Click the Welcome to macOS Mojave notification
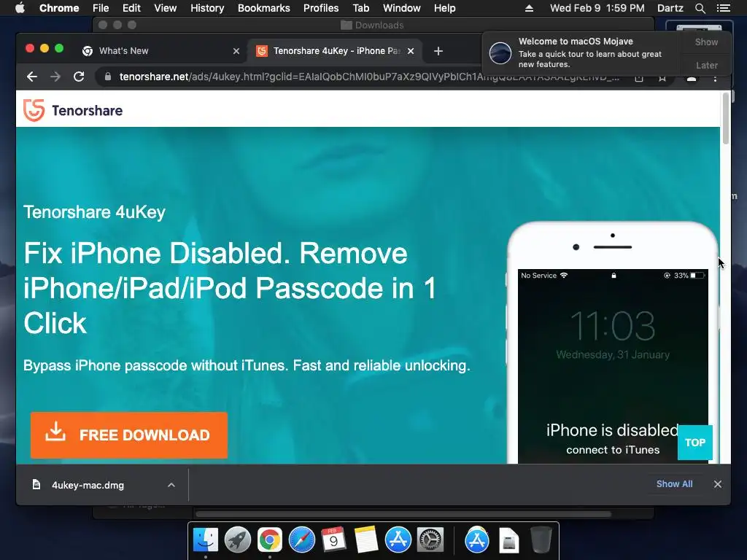Image resolution: width=747 pixels, height=560 pixels. pyautogui.click(x=581, y=53)
